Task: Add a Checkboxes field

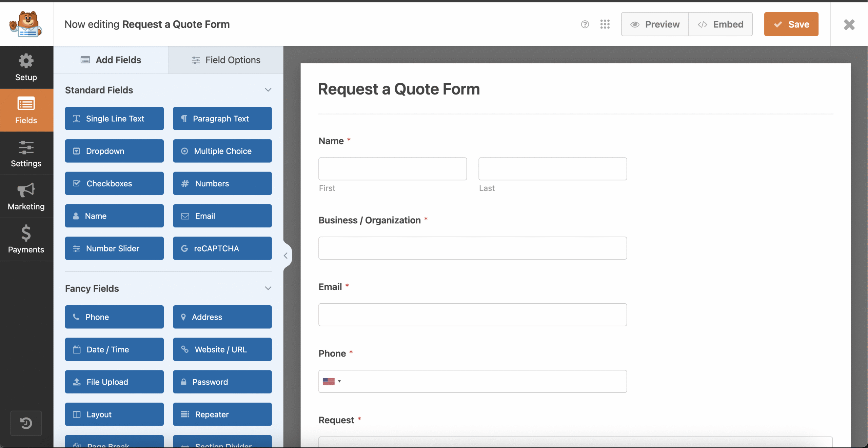Action: point(114,184)
